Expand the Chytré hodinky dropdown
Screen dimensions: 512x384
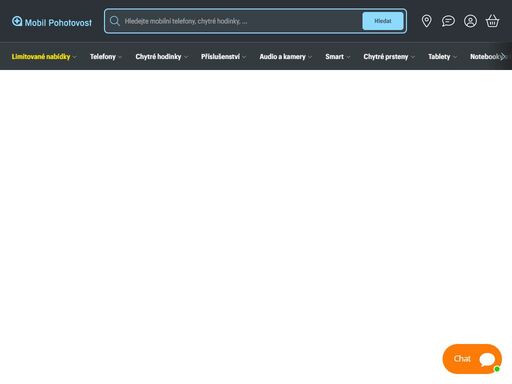162,57
